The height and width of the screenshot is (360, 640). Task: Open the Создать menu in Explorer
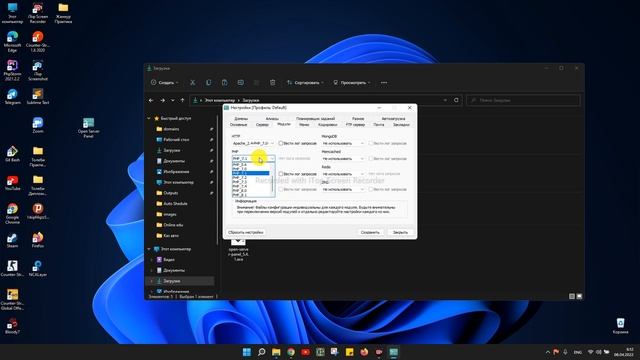(164, 82)
